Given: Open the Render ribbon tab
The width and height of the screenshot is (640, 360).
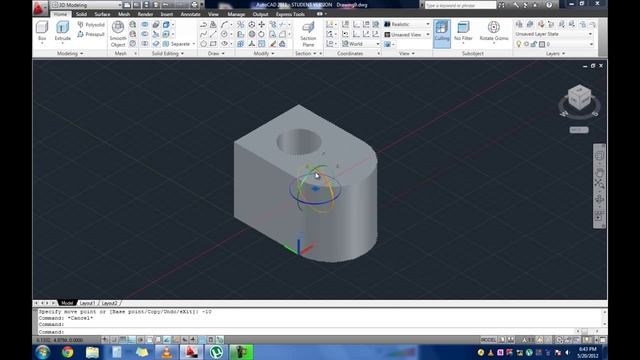Looking at the screenshot, I should click(x=145, y=14).
